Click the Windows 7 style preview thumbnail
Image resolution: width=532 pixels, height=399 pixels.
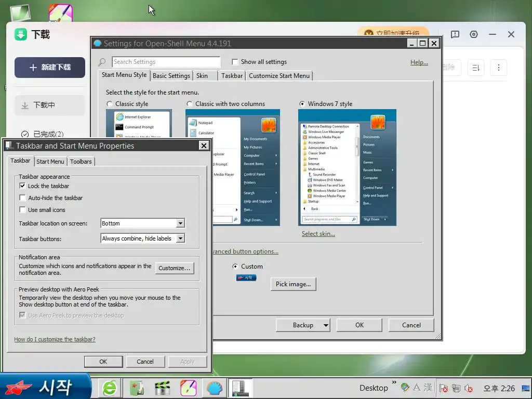coord(347,167)
